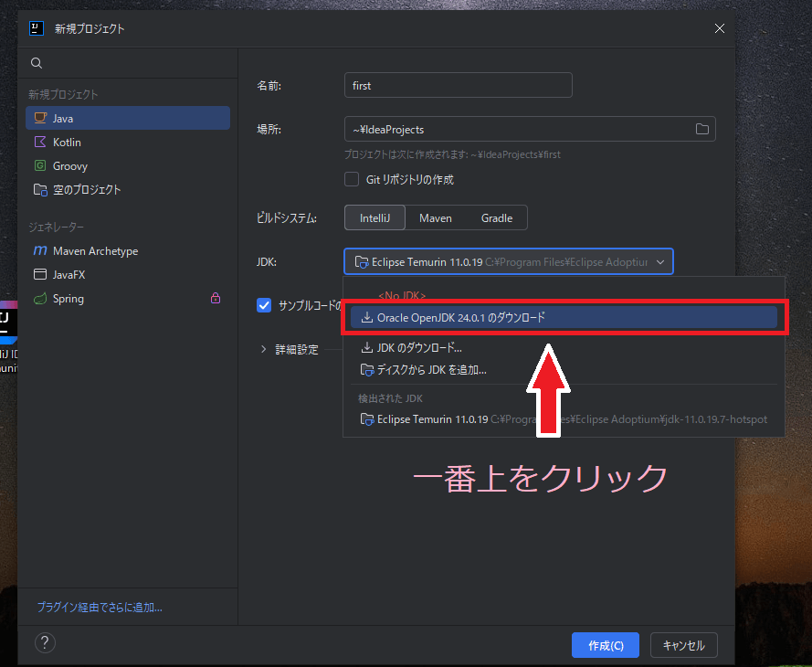Image resolution: width=812 pixels, height=667 pixels.
Task: Click the IntelliJ logo in title bar
Action: [x=37, y=28]
